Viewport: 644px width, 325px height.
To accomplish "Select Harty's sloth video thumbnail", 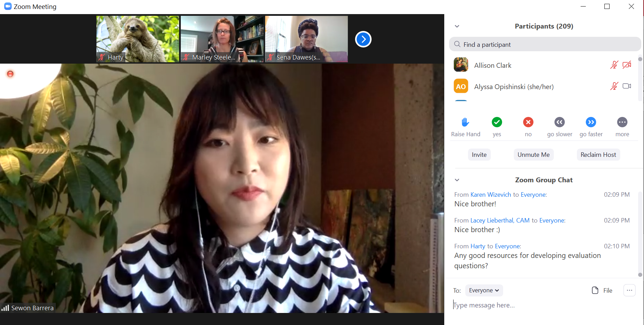I will coord(138,39).
